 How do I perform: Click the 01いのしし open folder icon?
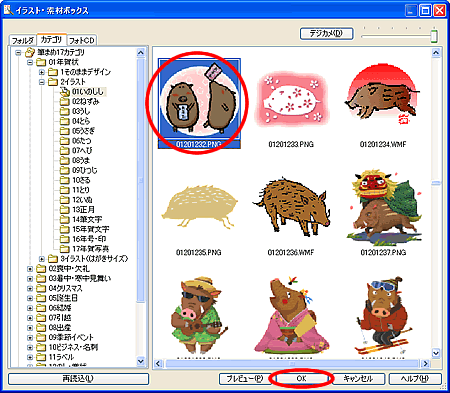pyautogui.click(x=65, y=91)
